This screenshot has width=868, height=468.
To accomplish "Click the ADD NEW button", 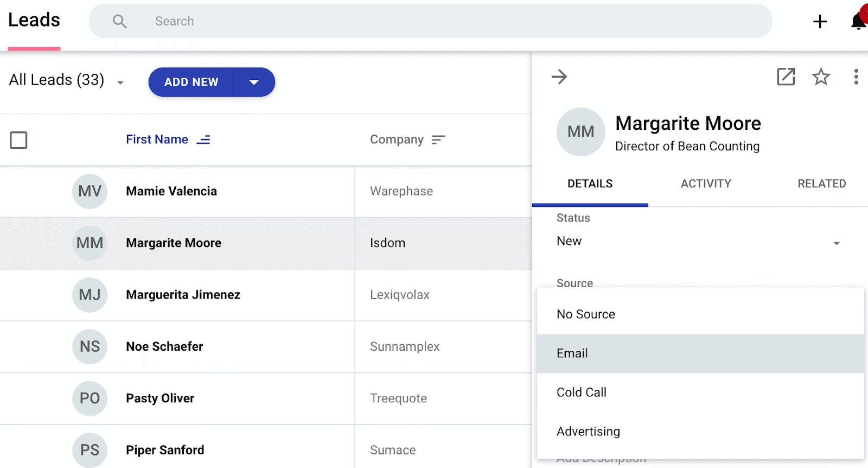I will tap(191, 82).
